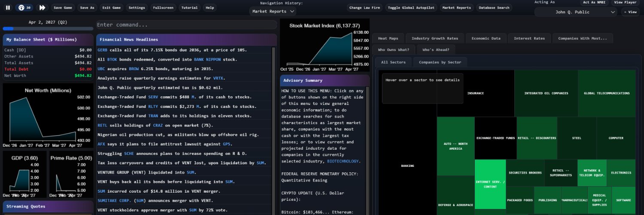Open the John Q. Public player dropdown
This screenshot has width=644, height=215.
(576, 12)
